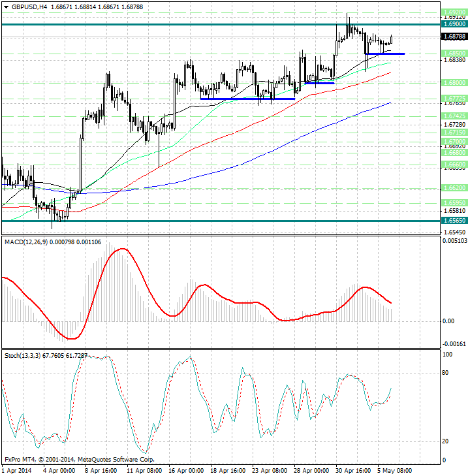Click the 30 Apr 16:00 time label
The height and width of the screenshot is (476, 468).
tap(352, 469)
